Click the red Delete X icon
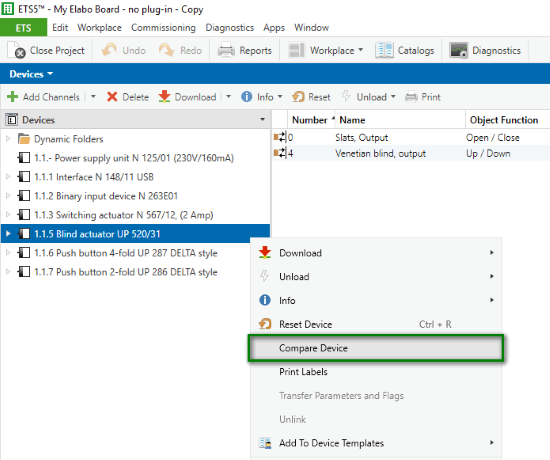Image resolution: width=550 pixels, height=460 pixels. [x=112, y=97]
